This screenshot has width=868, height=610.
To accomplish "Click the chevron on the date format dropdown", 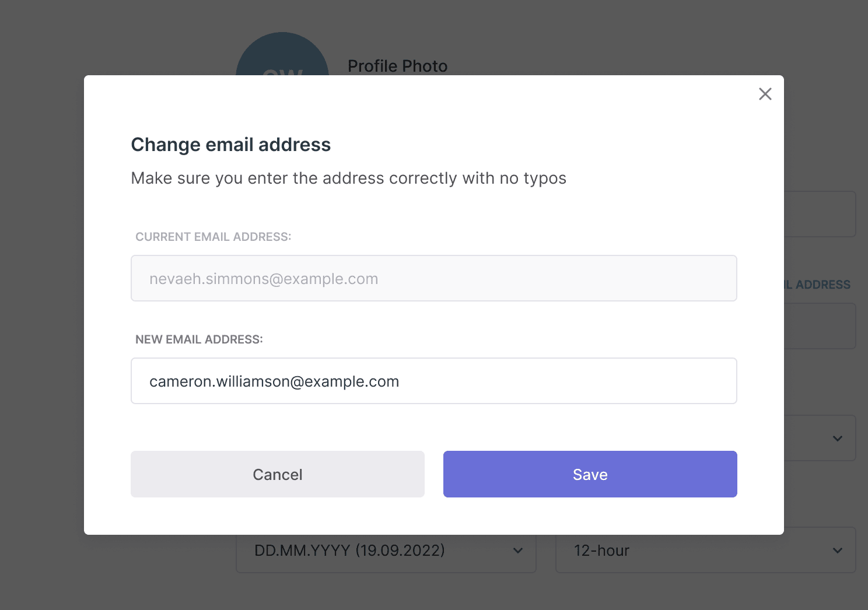I will (x=517, y=551).
